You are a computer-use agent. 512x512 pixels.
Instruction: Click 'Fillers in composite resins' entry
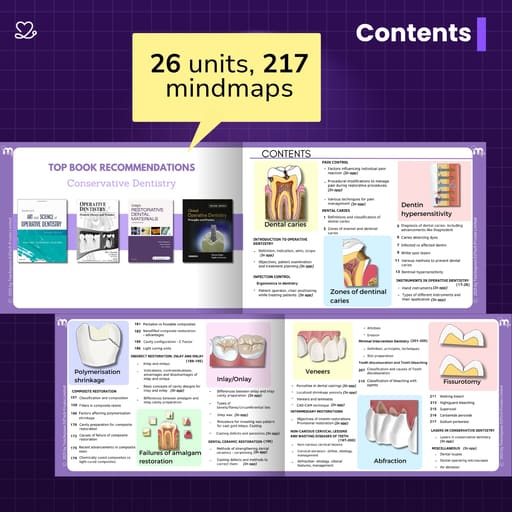pyautogui.click(x=100, y=406)
